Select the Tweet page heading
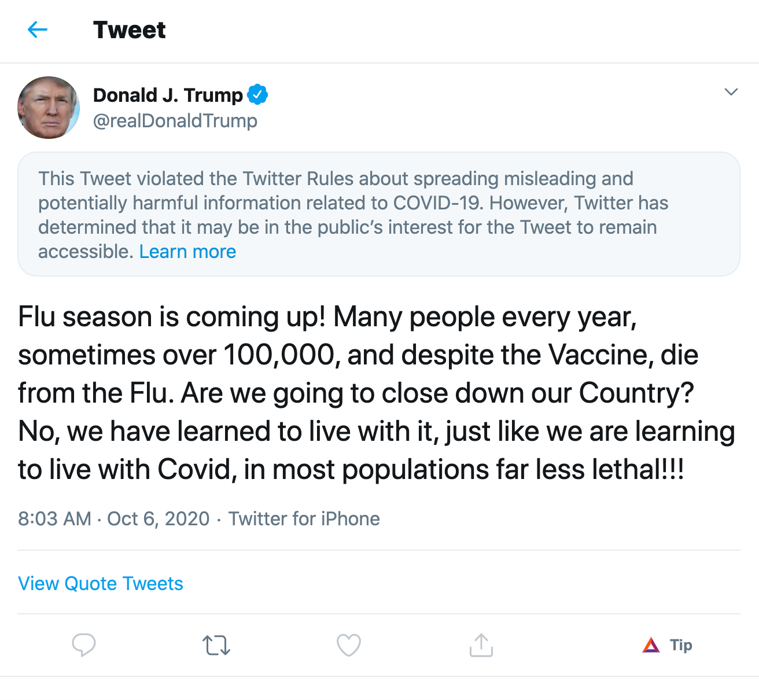Screen dimensions: 759x700 130,30
